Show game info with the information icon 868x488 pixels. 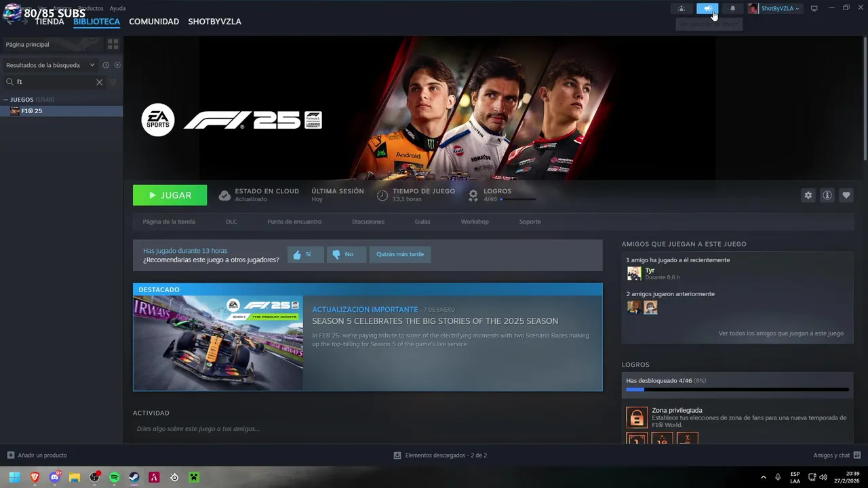(x=827, y=195)
